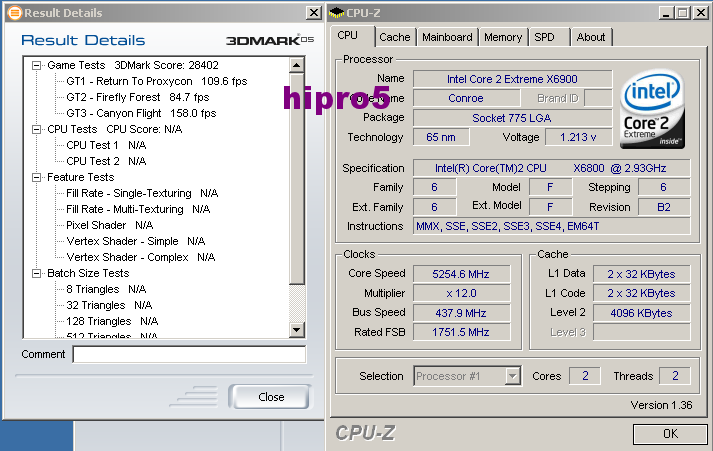Viewport: 713px width, 451px height.
Task: Click the results list scroll up arrow
Action: (296, 65)
